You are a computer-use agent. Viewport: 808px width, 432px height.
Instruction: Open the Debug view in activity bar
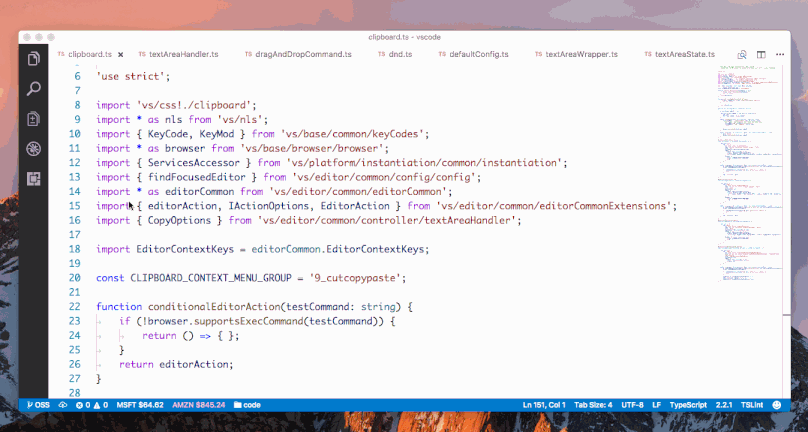coord(33,149)
